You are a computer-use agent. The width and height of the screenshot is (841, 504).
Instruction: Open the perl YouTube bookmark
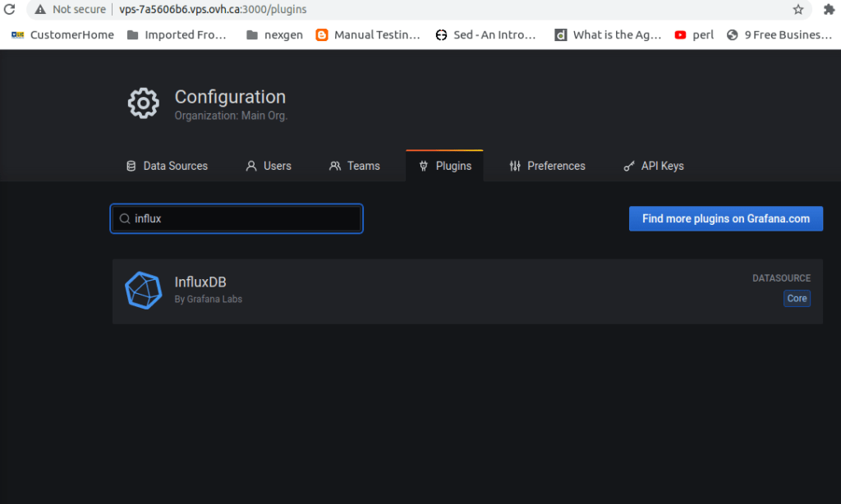point(694,34)
